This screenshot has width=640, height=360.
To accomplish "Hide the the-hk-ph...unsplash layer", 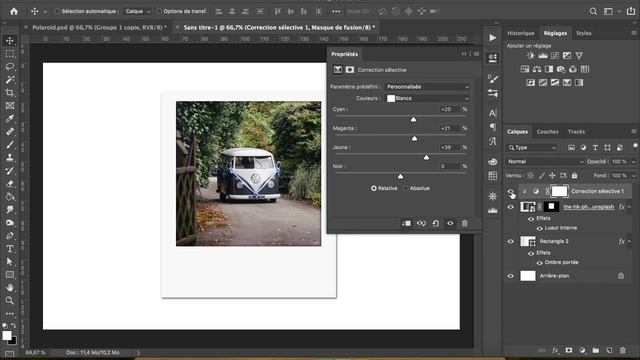I will [x=511, y=207].
